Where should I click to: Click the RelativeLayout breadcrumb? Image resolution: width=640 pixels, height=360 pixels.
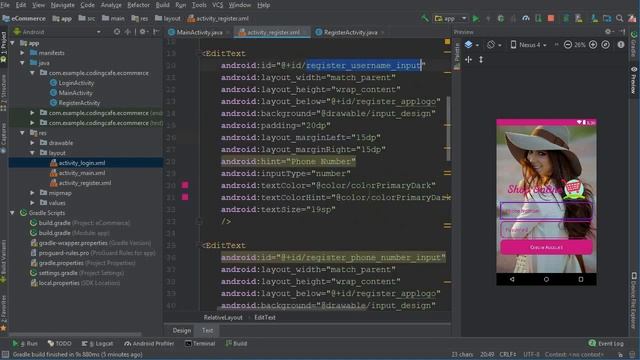223,317
